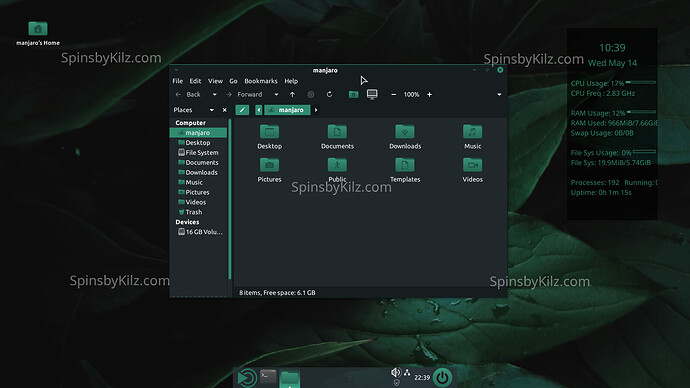The width and height of the screenshot is (690, 388).
Task: Go to home folder toolbar icon
Action: click(x=353, y=94)
